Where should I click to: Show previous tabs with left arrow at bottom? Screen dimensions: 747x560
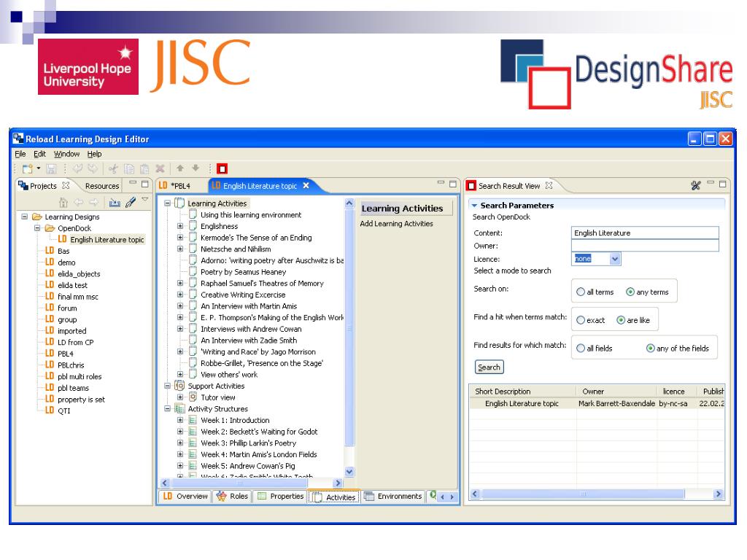(x=443, y=497)
